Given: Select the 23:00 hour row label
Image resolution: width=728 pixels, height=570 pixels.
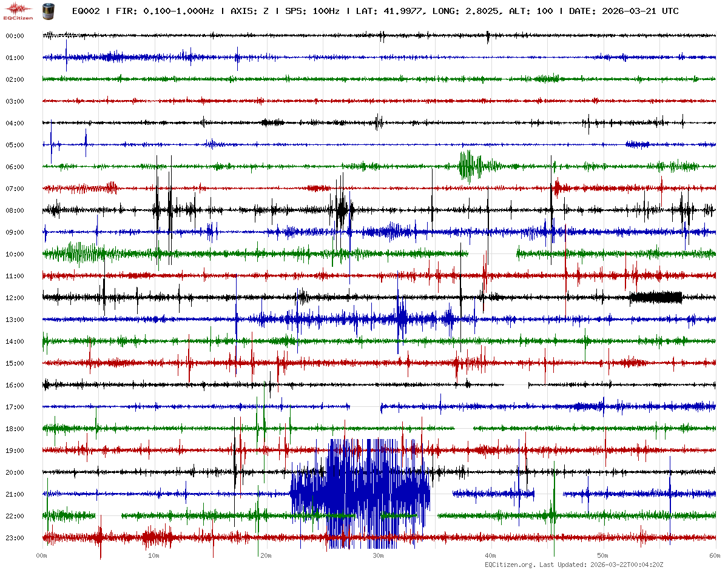Looking at the screenshot, I should coord(15,538).
